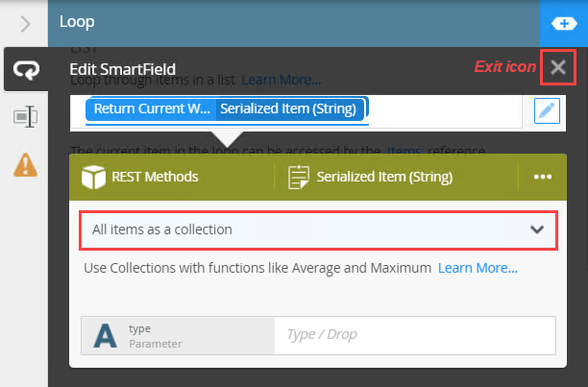Click the Serialized Item clipboard icon

pos(298,177)
